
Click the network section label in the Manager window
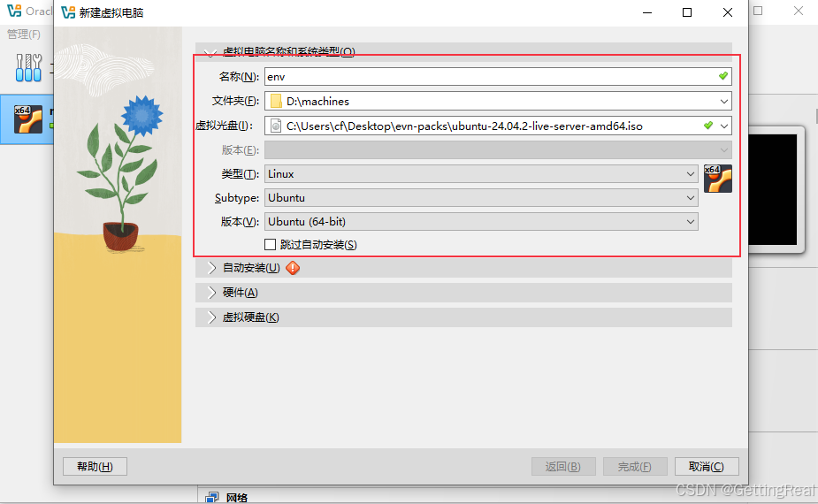point(237,498)
